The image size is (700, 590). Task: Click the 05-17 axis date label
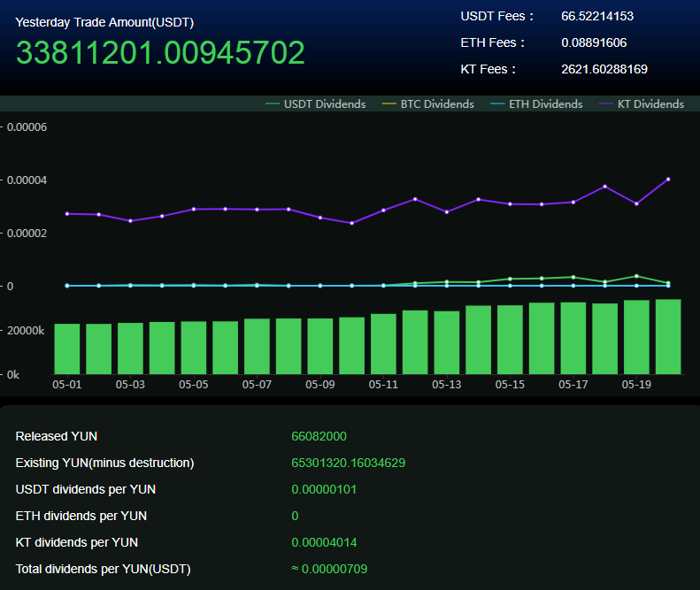pyautogui.click(x=573, y=384)
